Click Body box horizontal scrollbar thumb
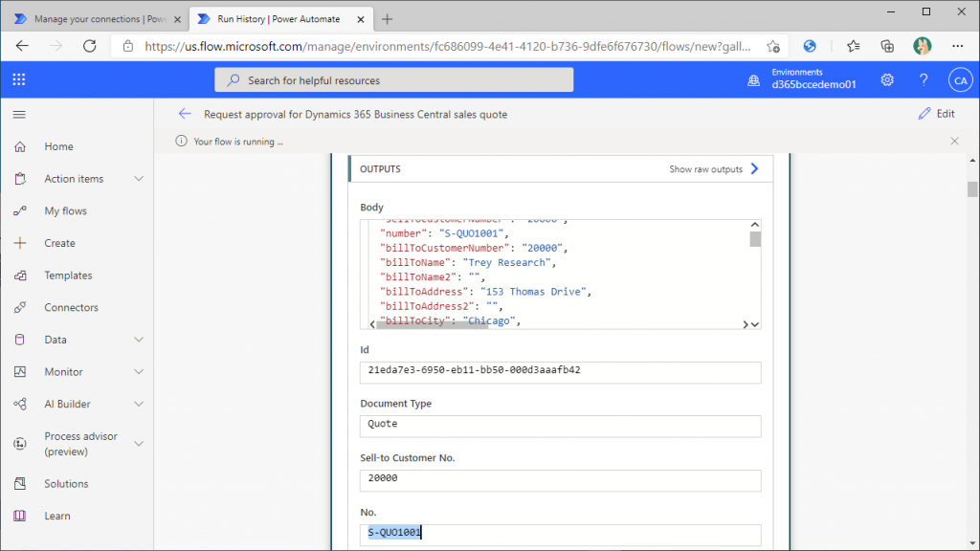The height and width of the screenshot is (551, 980). pos(432,324)
